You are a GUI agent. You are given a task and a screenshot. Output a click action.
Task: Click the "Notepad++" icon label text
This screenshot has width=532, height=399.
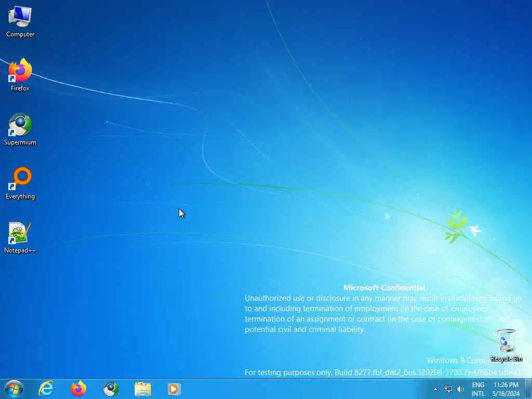pyautogui.click(x=20, y=250)
